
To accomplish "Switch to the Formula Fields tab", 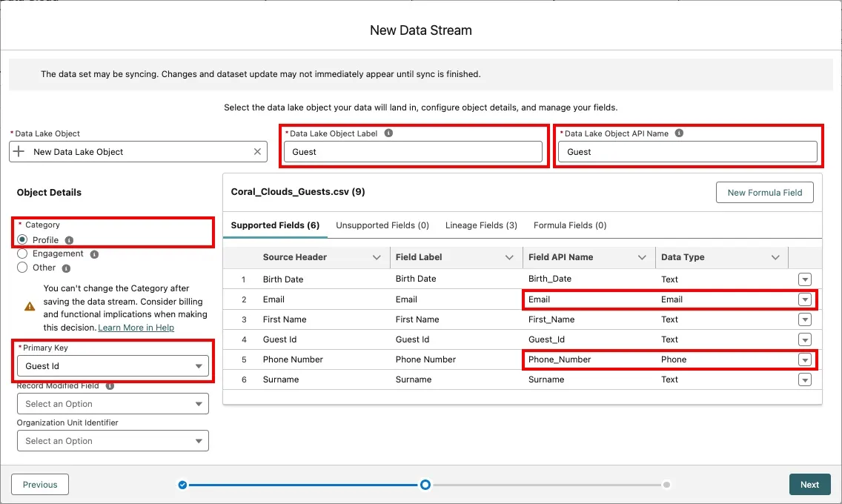I will coord(569,225).
